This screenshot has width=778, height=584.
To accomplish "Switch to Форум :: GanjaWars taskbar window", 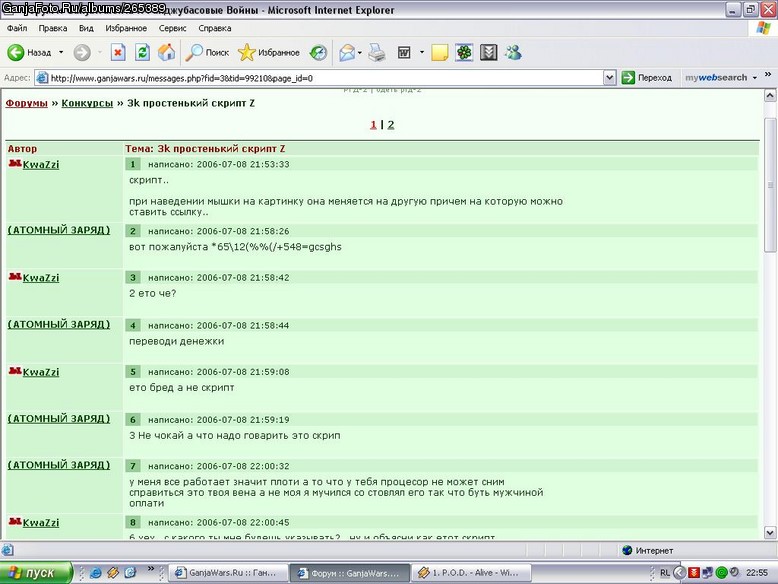I will coord(350,573).
